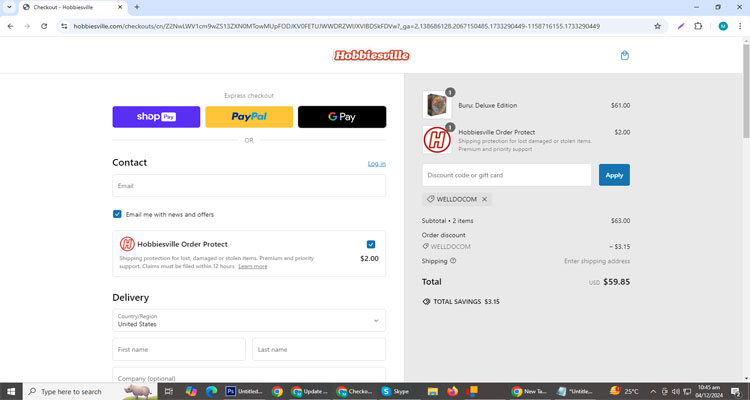Open Skype from the taskbar
Image resolution: width=750 pixels, height=400 pixels.
coord(395,392)
